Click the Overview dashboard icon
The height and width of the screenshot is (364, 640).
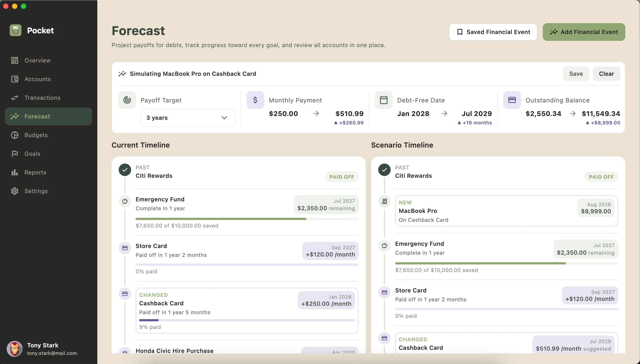click(x=14, y=60)
